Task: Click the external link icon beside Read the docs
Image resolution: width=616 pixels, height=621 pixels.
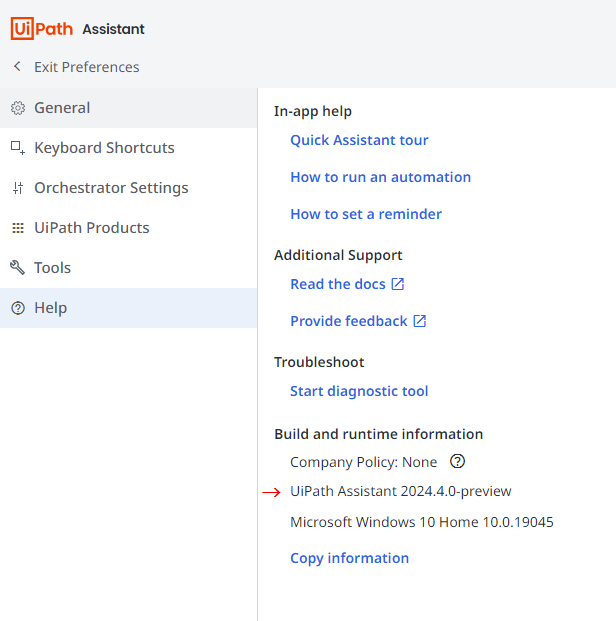Action: point(398,284)
